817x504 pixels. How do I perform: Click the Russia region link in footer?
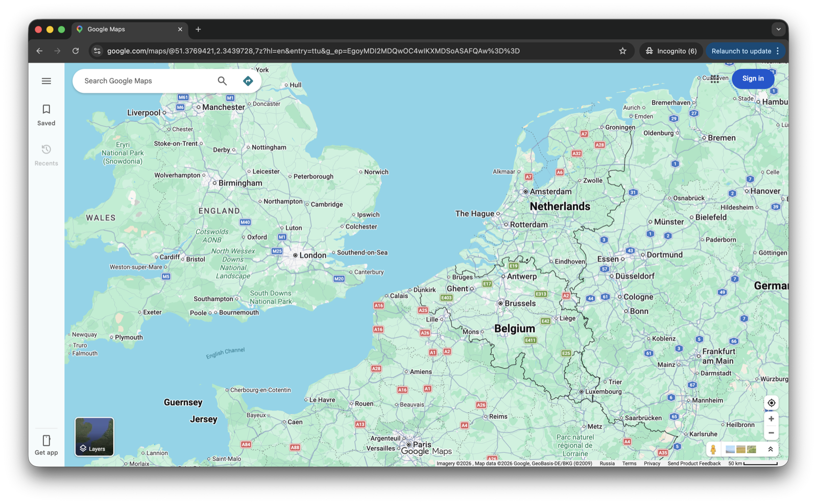point(607,464)
